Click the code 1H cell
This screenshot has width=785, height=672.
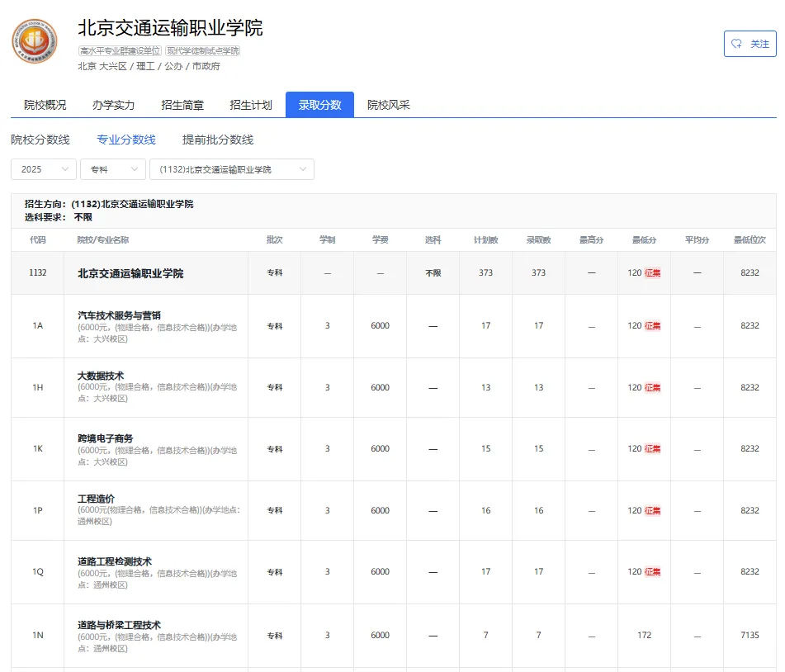(37, 387)
